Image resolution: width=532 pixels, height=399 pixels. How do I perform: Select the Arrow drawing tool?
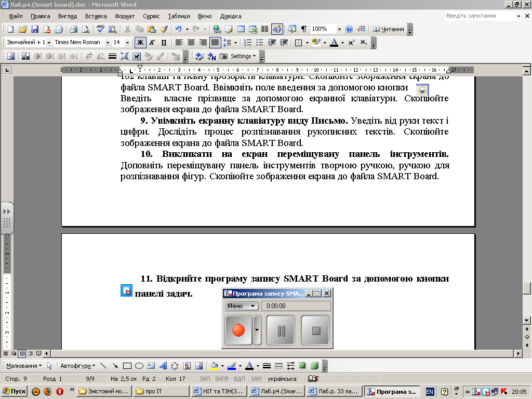click(115, 366)
